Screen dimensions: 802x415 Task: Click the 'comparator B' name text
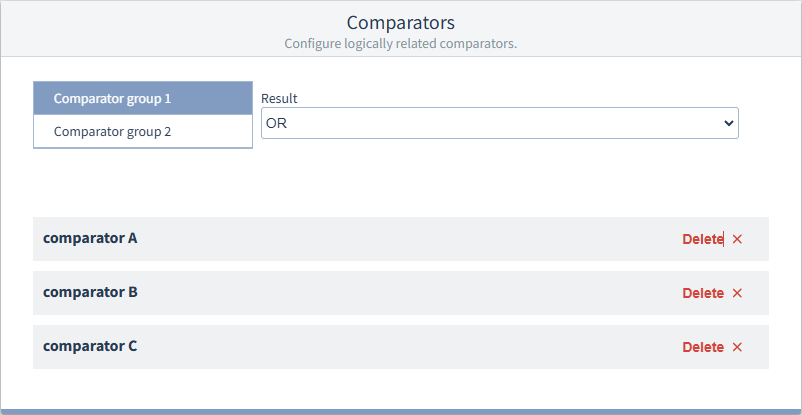coord(90,293)
